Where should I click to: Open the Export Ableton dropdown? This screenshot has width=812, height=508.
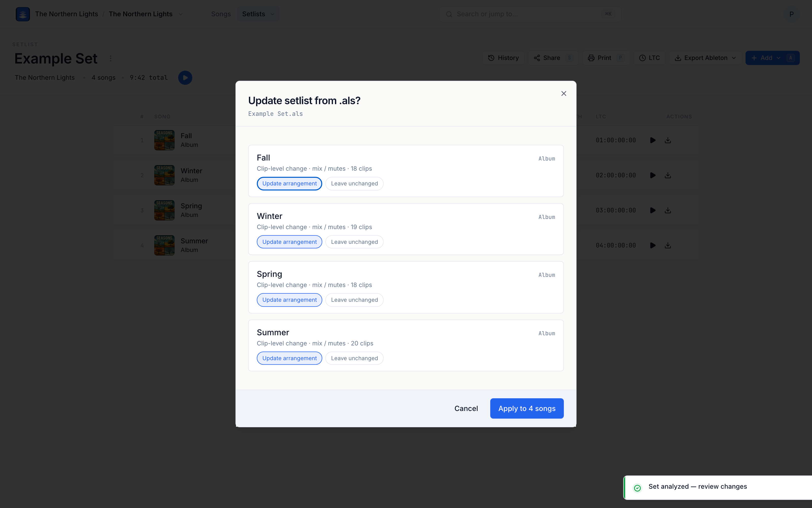pyautogui.click(x=705, y=58)
